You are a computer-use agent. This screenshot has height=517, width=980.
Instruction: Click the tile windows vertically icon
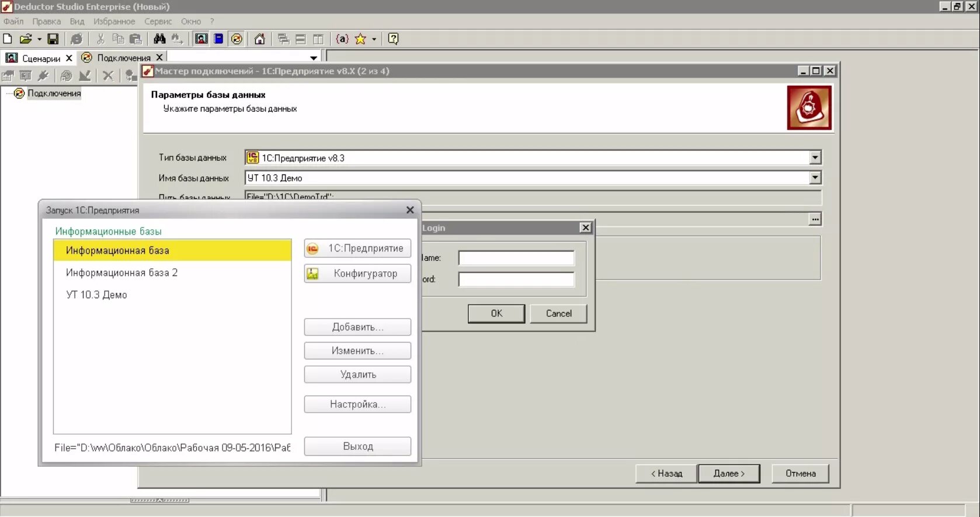pyautogui.click(x=318, y=39)
